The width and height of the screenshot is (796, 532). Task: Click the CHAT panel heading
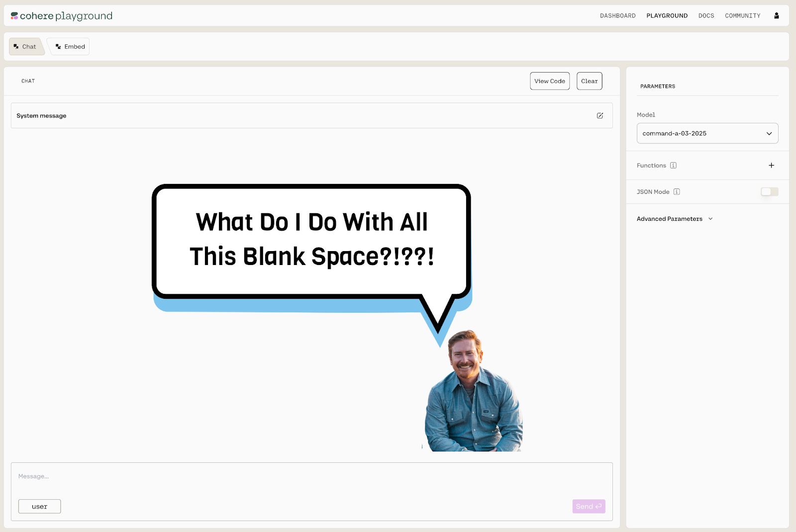[28, 81]
